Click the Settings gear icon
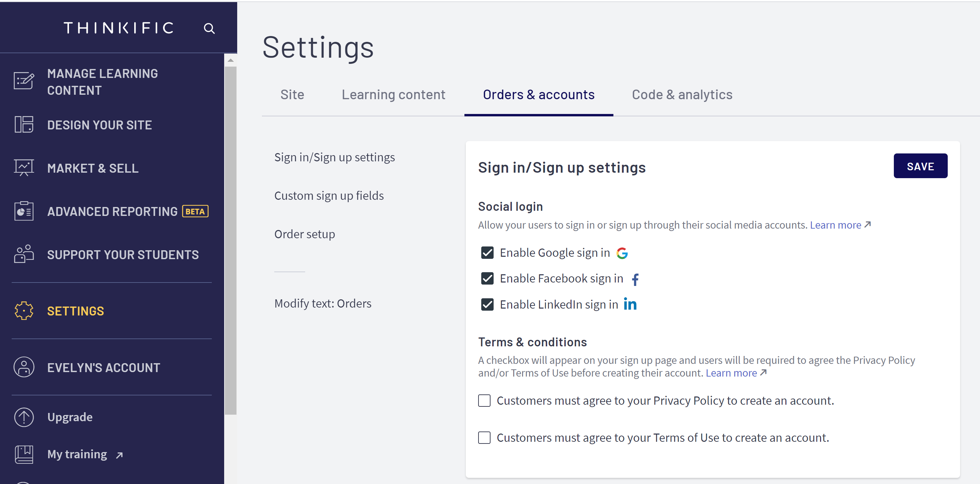Screen dimensions: 980x484 [x=24, y=311]
